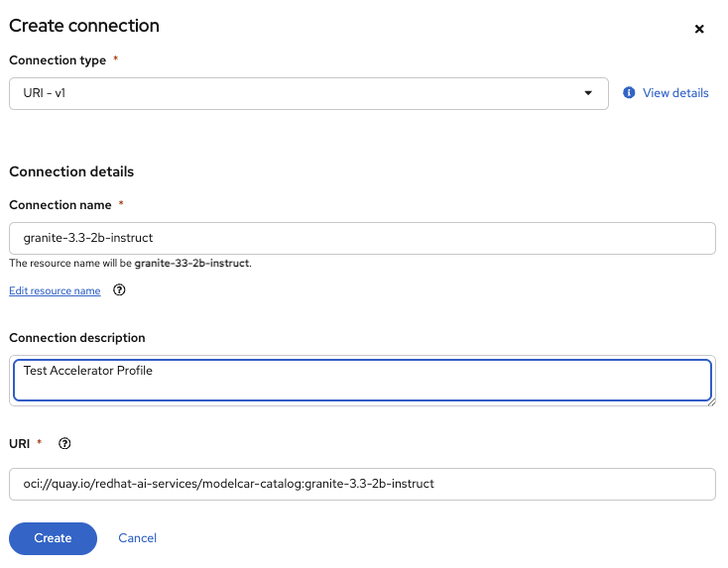728x568 pixels.
Task: Focus the Connection name input field
Action: [362, 238]
